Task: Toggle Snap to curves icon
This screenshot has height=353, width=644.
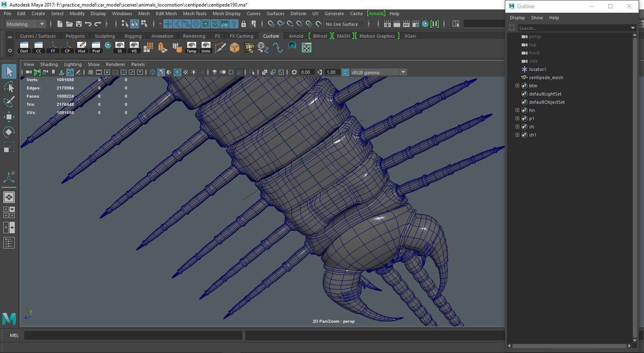Action: point(281,24)
